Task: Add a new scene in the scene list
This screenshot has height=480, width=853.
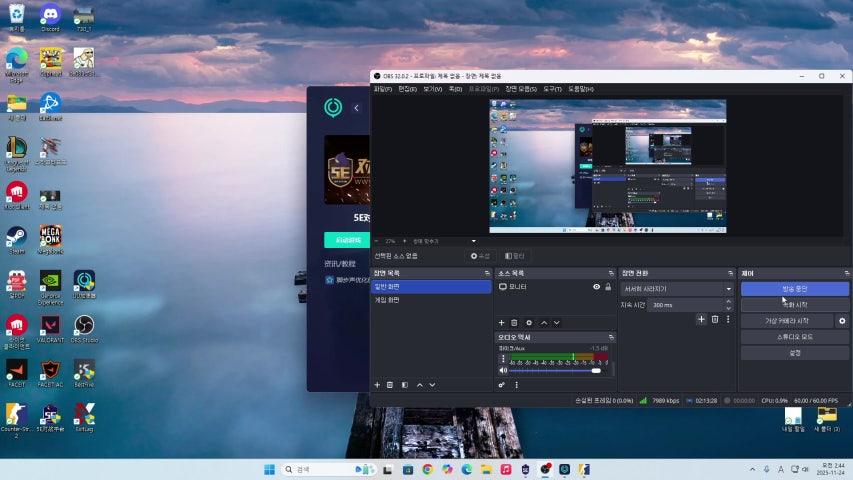Action: click(377, 384)
